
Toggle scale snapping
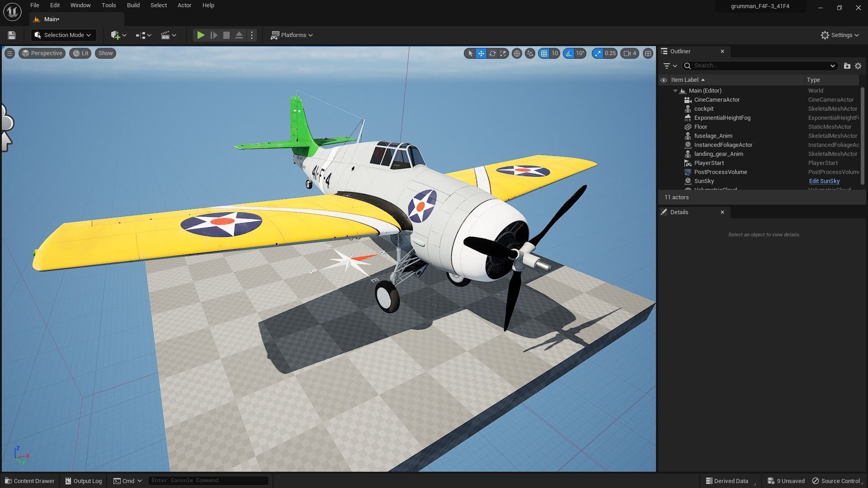pos(598,53)
